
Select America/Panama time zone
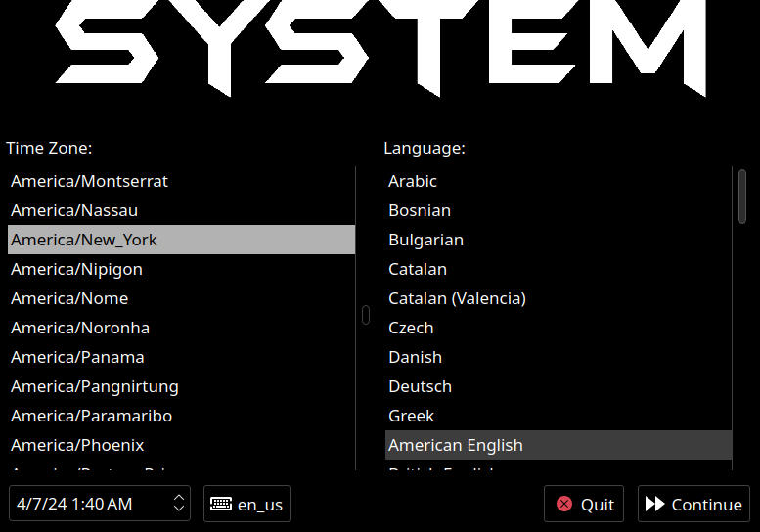coord(77,357)
